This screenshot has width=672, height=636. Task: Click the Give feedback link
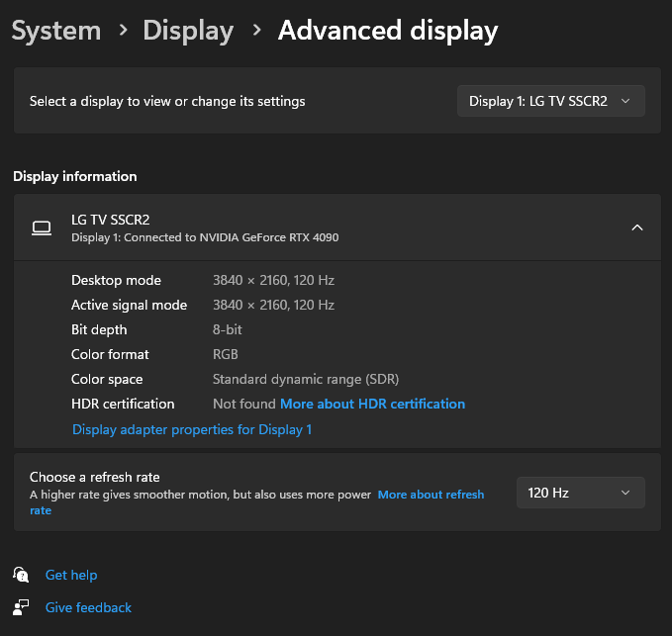coord(88,607)
